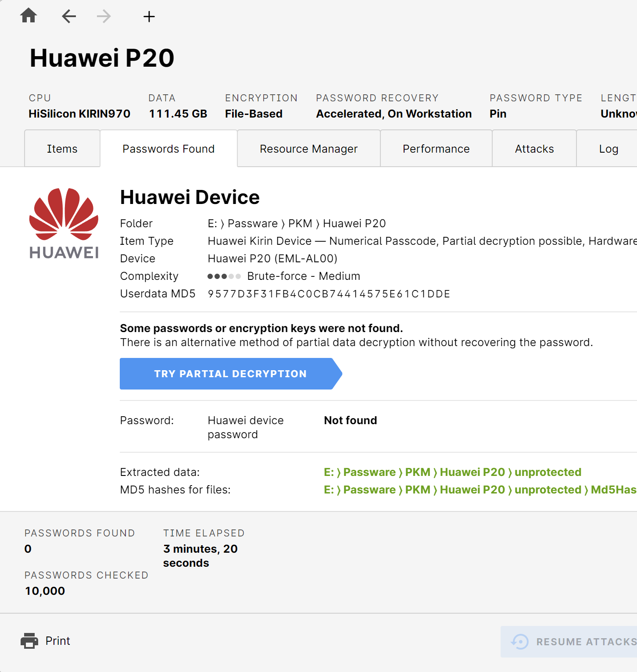Select the Passwords Found tab

click(168, 149)
